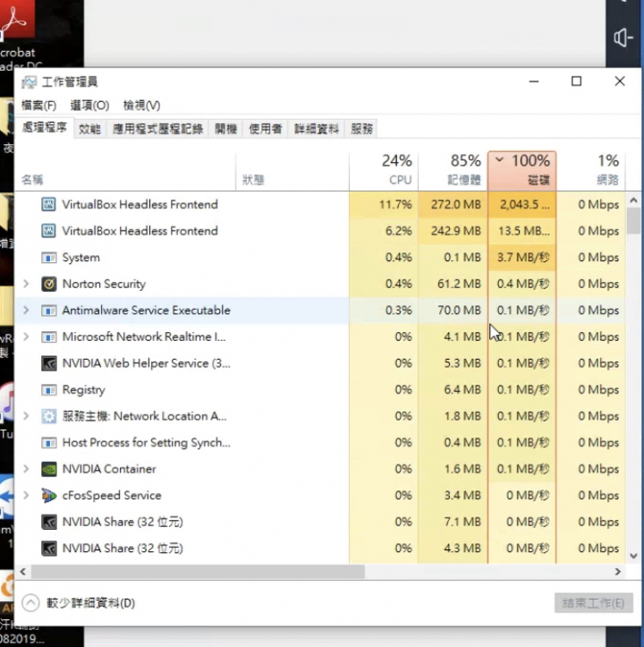Click the NVIDIA Share icon with 4.3 MB
644x647 pixels.
tap(48, 549)
